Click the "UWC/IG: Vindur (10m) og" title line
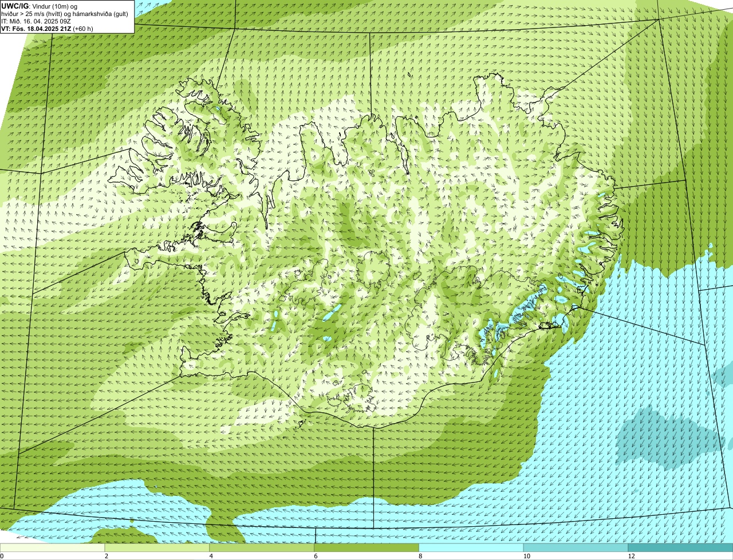The height and width of the screenshot is (560, 733). [x=39, y=6]
